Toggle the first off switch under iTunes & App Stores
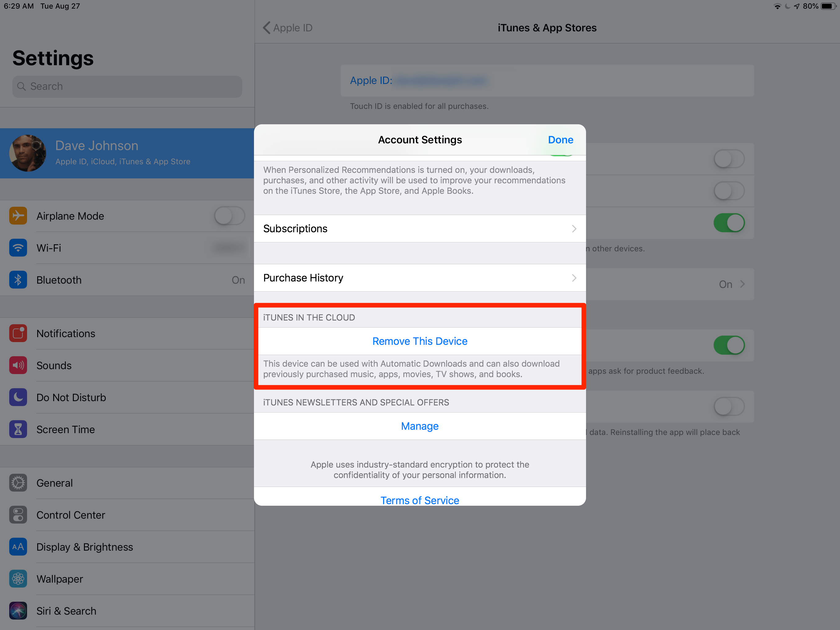The height and width of the screenshot is (630, 840). [x=729, y=159]
